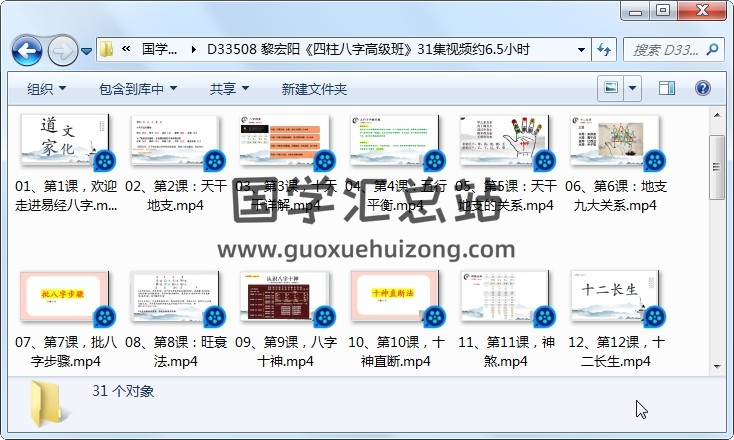Click the refresh button beside address bar

pos(604,49)
